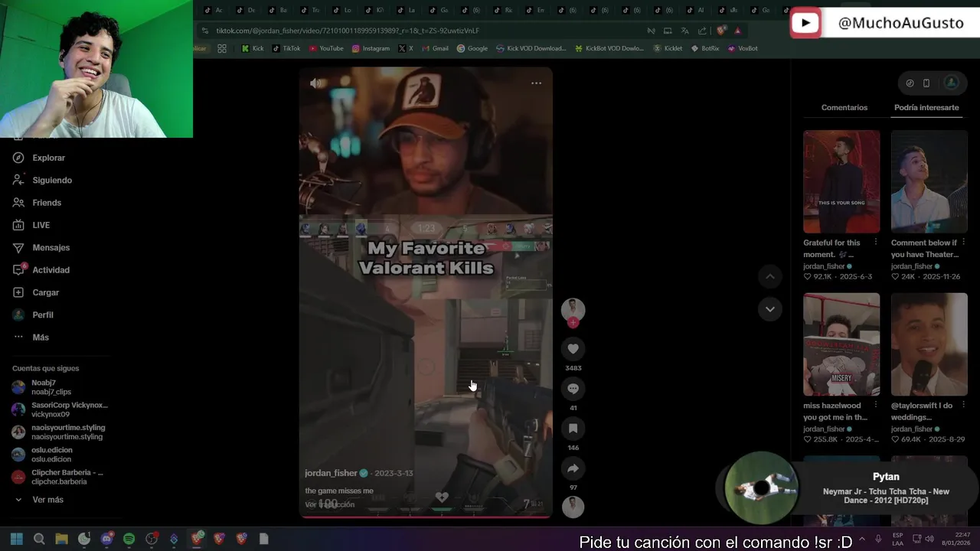Open Mensajes in TikTok sidebar
The image size is (980, 551).
(42, 247)
